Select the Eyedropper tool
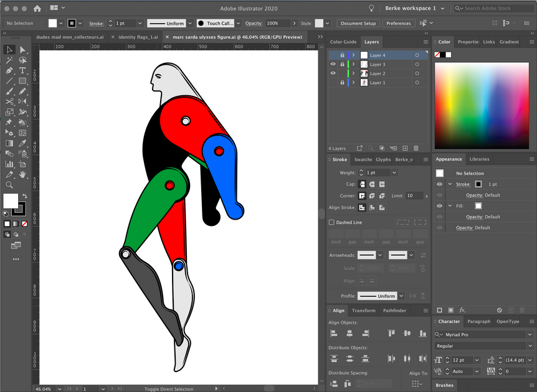Screen dimensions: 537x392 coord(22,143)
